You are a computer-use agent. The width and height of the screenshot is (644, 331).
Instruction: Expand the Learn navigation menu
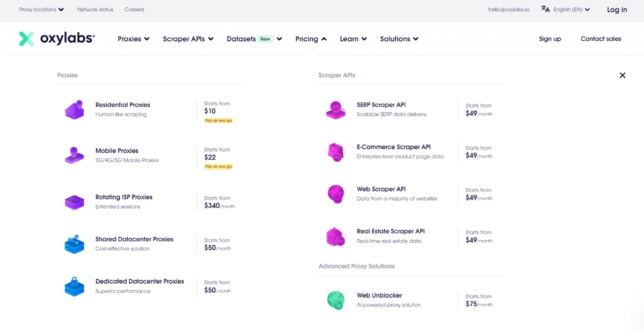tap(353, 39)
